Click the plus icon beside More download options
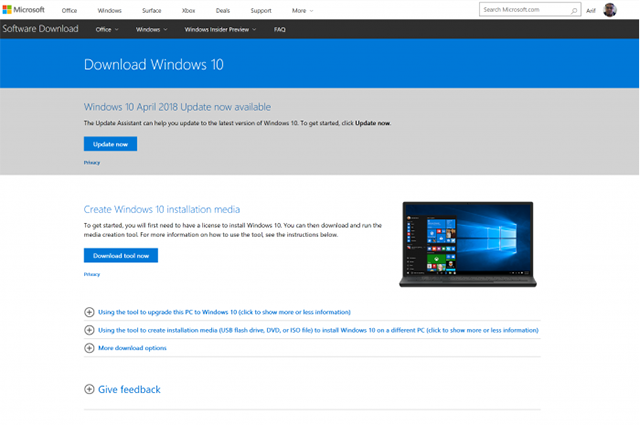This screenshot has width=640, height=425. [x=89, y=348]
